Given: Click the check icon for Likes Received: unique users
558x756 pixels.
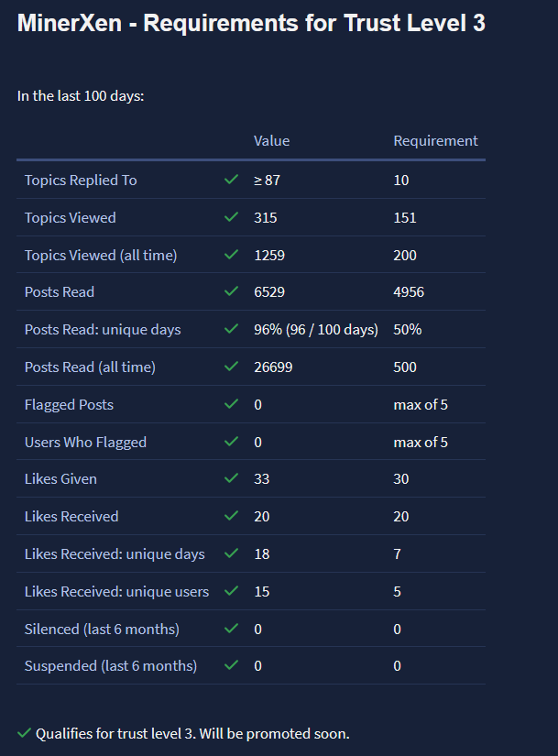Looking at the screenshot, I should [x=232, y=591].
